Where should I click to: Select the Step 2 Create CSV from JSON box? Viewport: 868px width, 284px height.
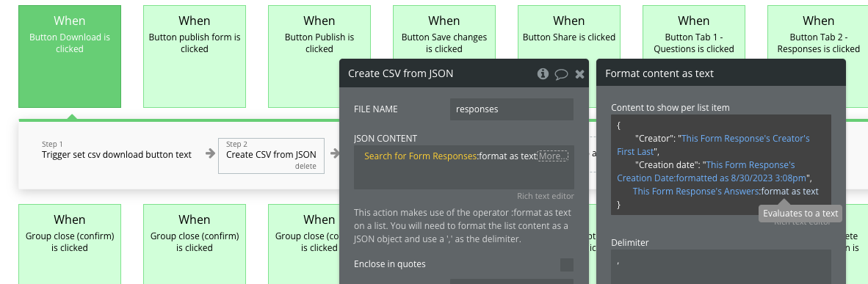pyautogui.click(x=271, y=156)
